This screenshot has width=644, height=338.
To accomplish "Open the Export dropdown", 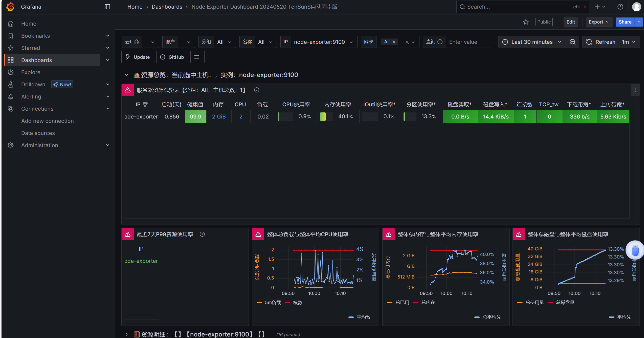I will 599,22.
